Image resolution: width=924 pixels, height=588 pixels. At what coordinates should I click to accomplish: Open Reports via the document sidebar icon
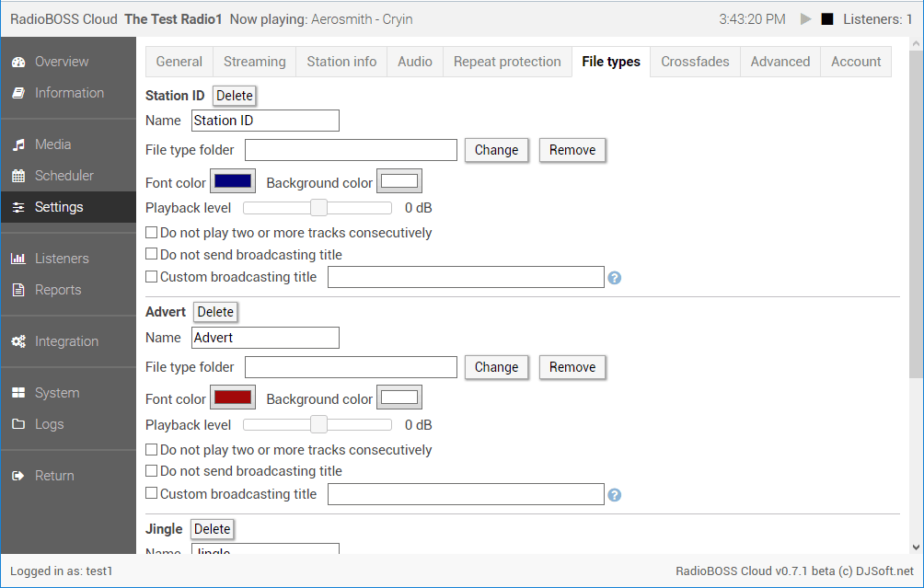point(20,289)
